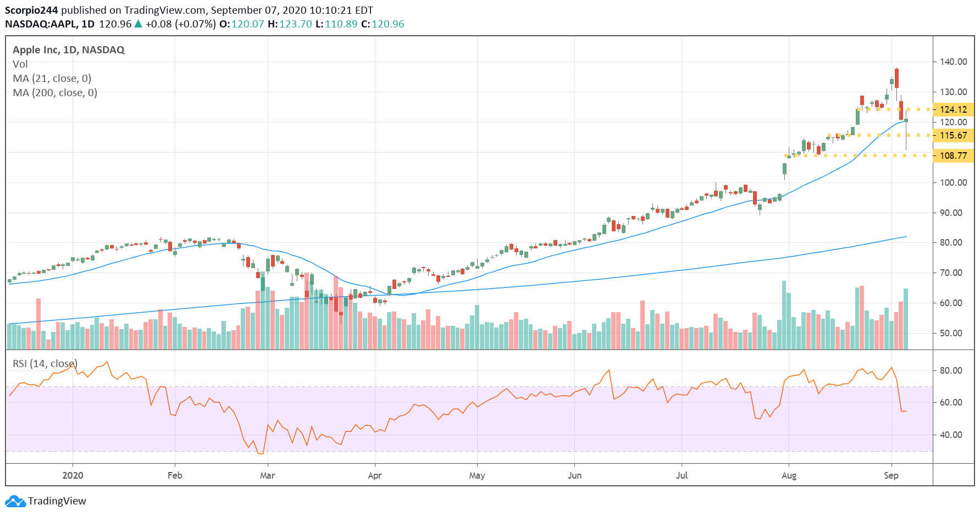The width and height of the screenshot is (980, 516).
Task: Click the Jul time axis label
Action: click(682, 475)
